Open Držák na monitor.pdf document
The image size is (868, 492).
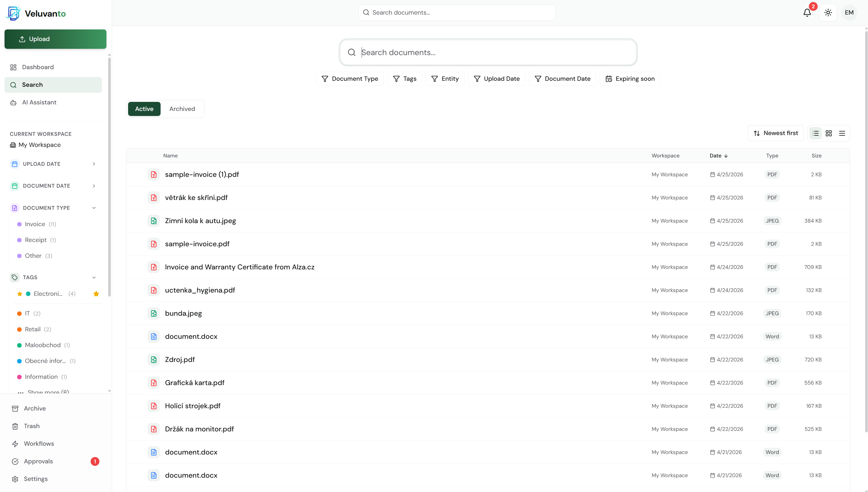point(199,429)
